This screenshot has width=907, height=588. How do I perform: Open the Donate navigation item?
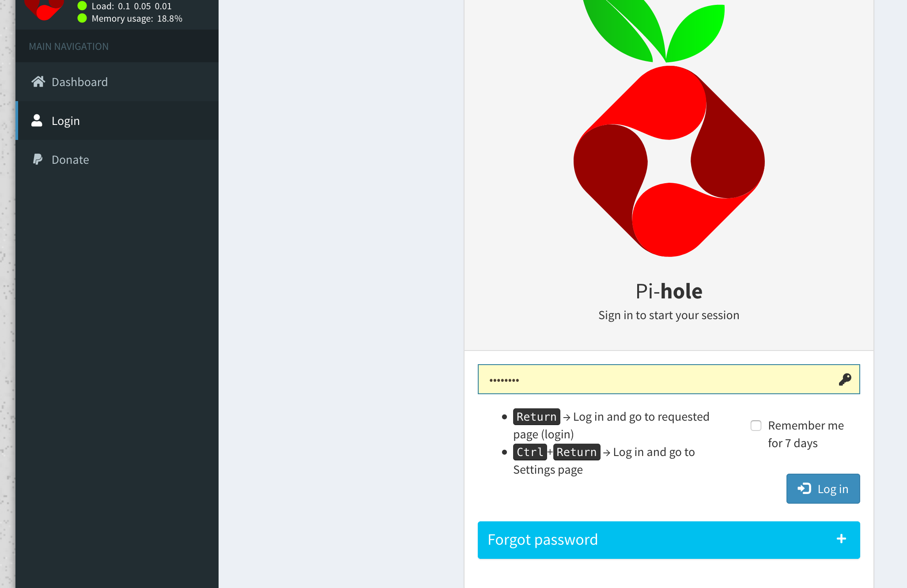pos(117,159)
